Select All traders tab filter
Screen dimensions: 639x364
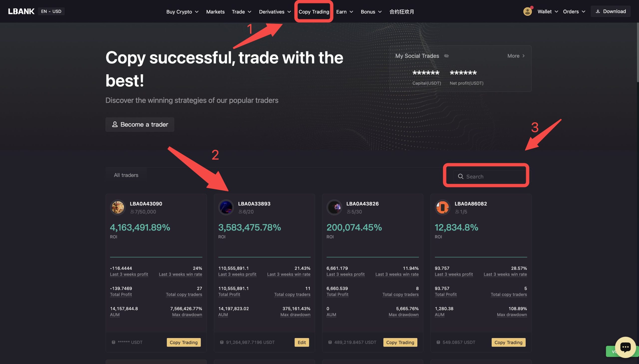[126, 175]
